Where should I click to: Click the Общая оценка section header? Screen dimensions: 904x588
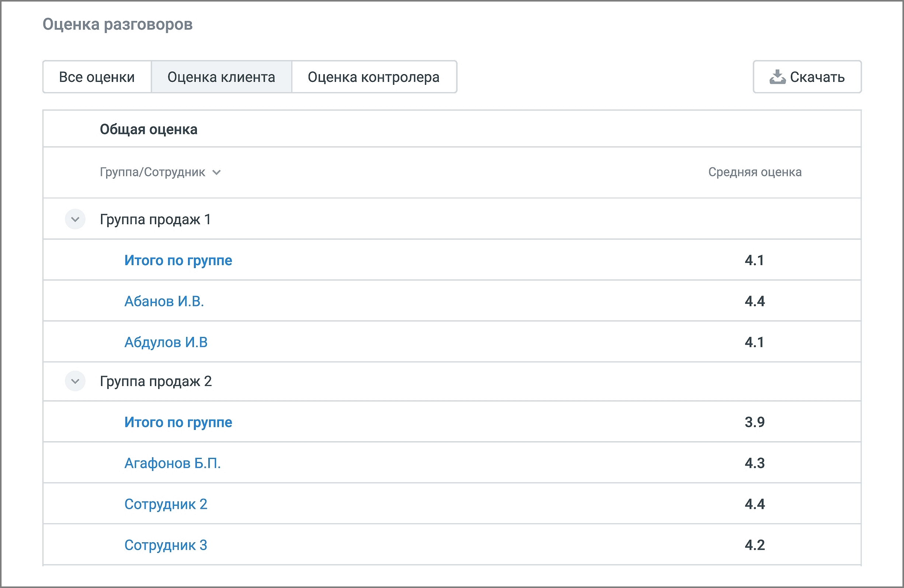(149, 129)
